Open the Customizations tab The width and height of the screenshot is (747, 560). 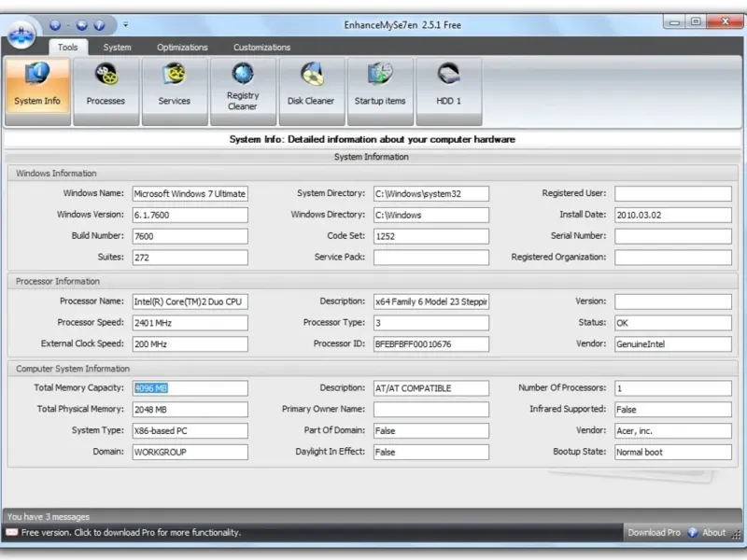coord(261,48)
